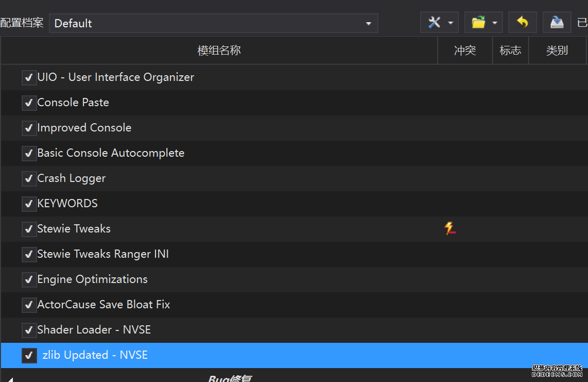Open the Default profile combo box

tap(213, 23)
